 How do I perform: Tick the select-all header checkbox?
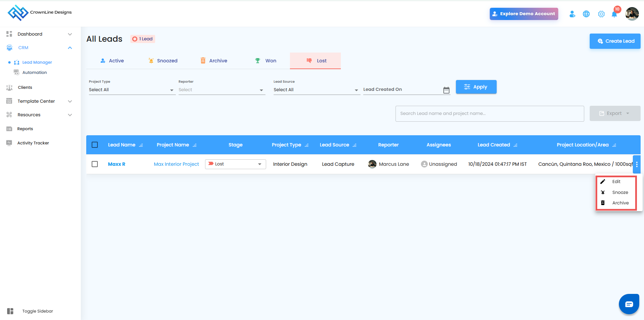coord(95,145)
